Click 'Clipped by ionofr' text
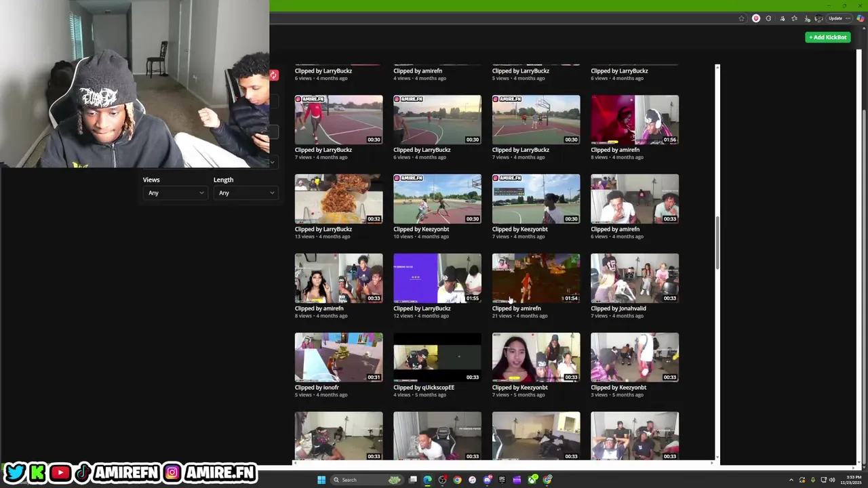 [x=317, y=388]
